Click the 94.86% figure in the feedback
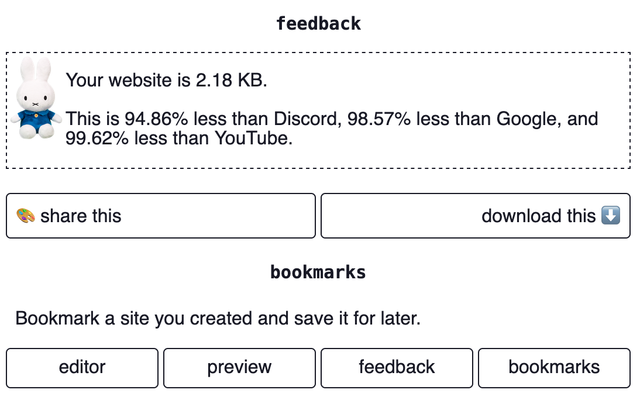The width and height of the screenshot is (640, 394). tap(156, 119)
